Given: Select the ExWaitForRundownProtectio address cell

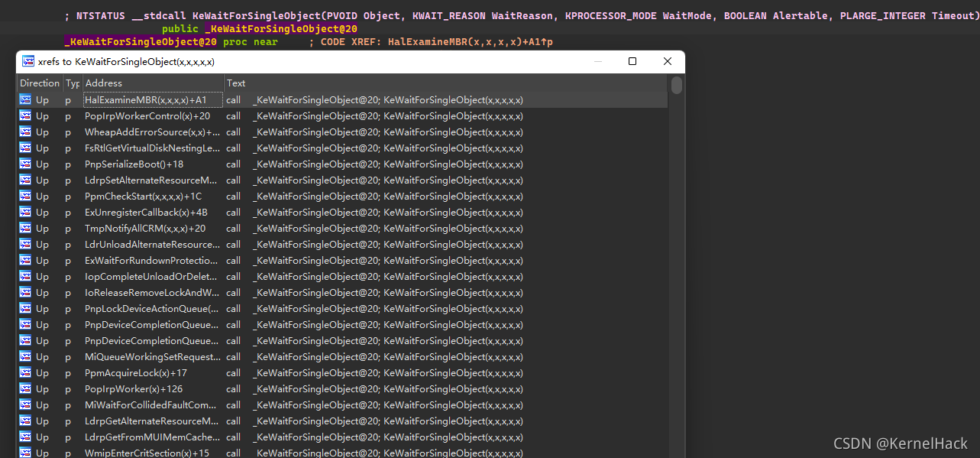Looking at the screenshot, I should (x=152, y=260).
